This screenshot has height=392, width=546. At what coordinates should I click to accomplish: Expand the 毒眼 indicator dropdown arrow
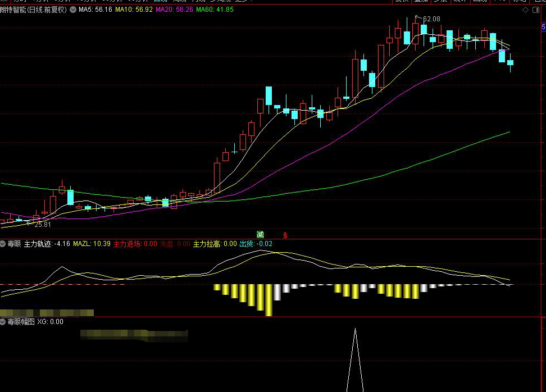[2, 244]
